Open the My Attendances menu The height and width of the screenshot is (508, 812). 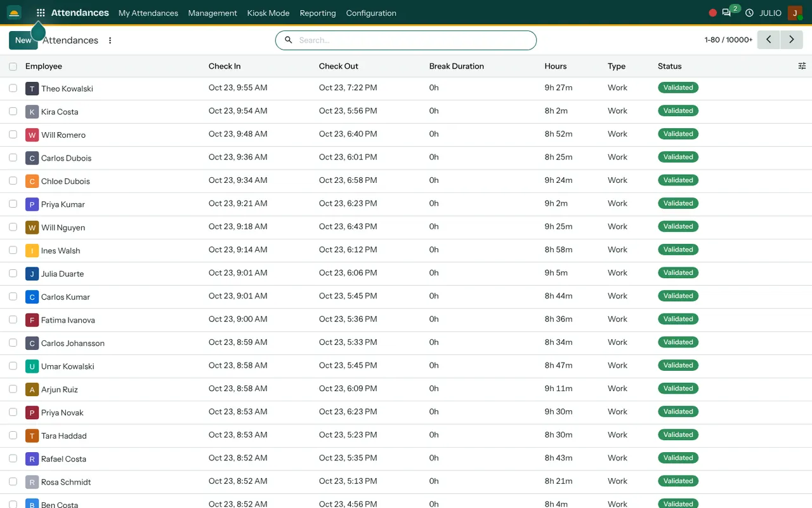(x=148, y=13)
